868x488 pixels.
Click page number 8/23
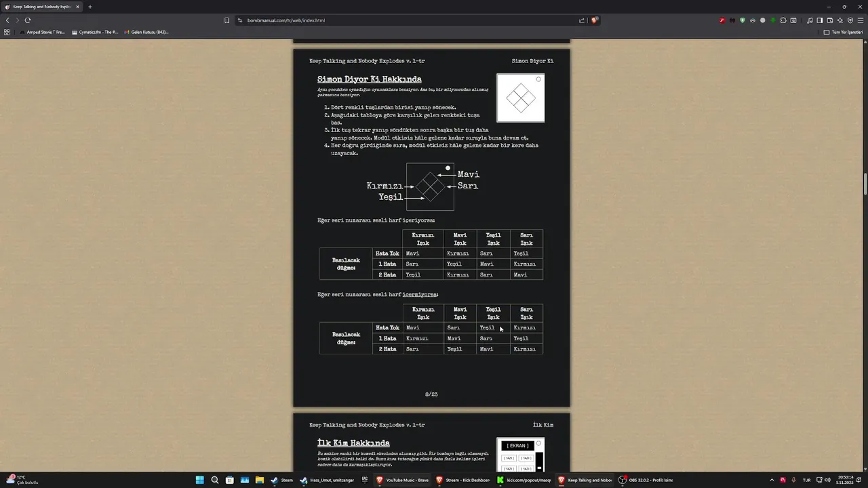(x=431, y=394)
